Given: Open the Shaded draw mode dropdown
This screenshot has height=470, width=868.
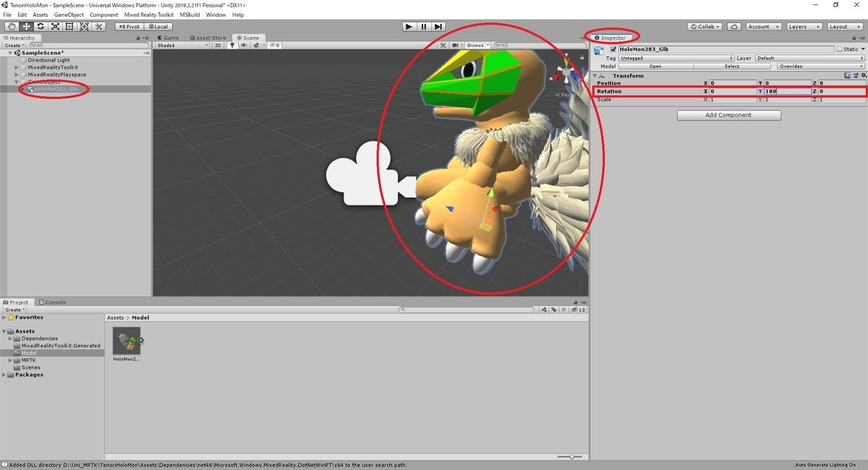Looking at the screenshot, I should pyautogui.click(x=182, y=45).
